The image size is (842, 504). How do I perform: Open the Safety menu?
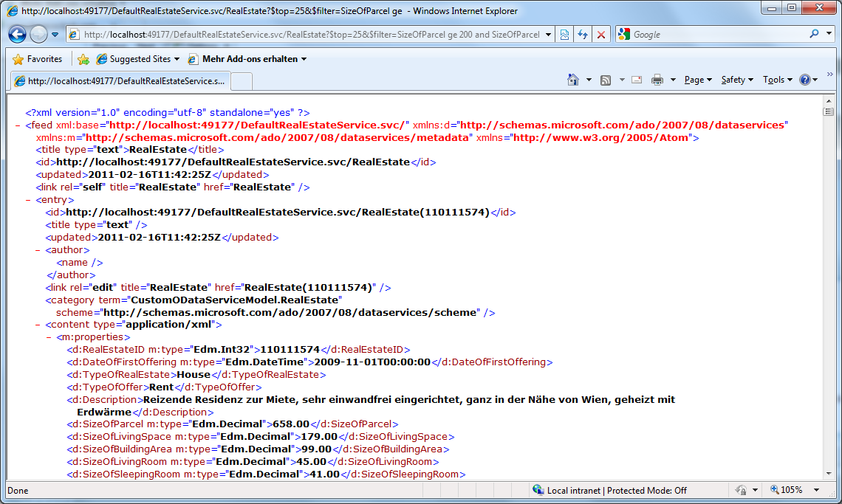pos(737,80)
